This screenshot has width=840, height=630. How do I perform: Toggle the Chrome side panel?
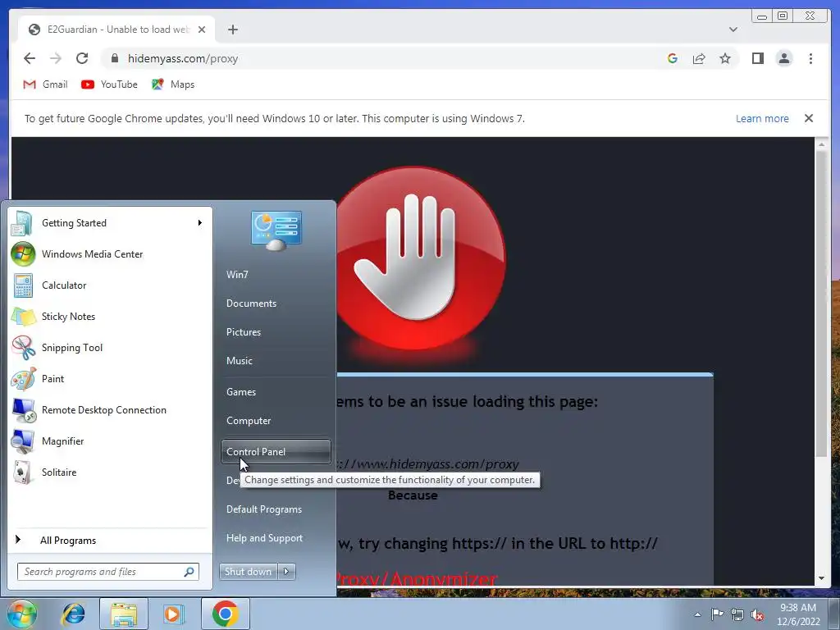point(757,58)
